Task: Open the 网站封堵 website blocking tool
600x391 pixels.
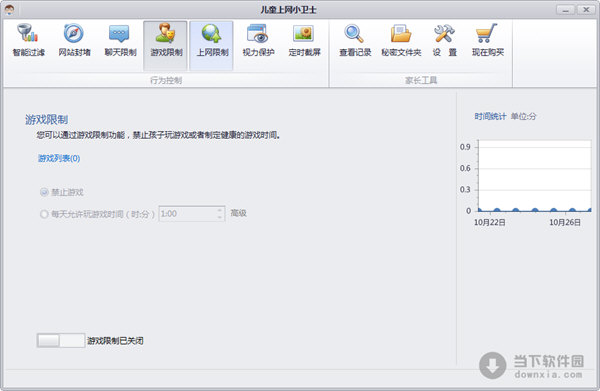Action: pyautogui.click(x=74, y=41)
